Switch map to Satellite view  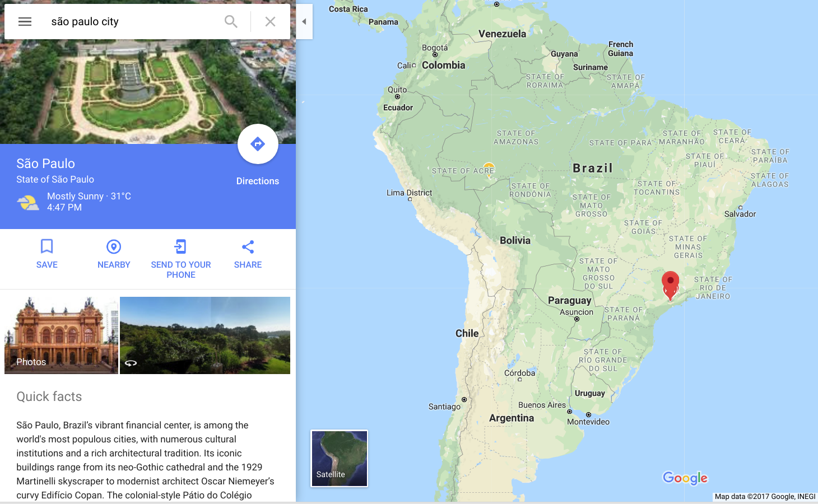pyautogui.click(x=340, y=458)
